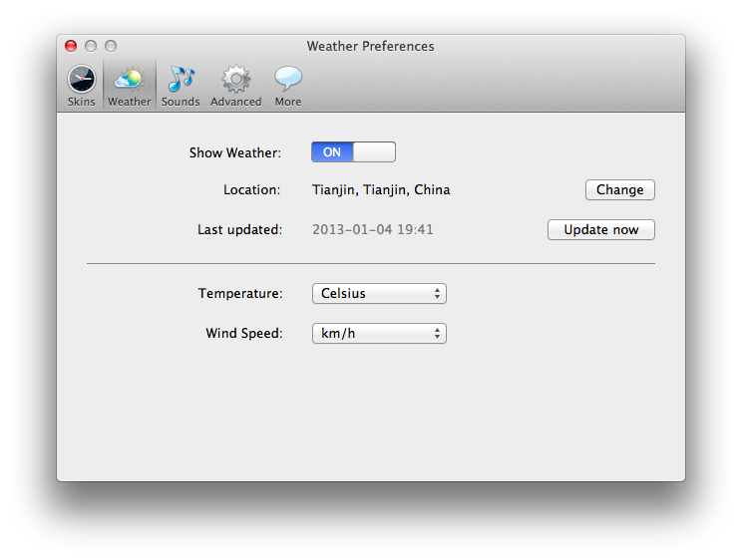Toggle the Show Weather switch off
Viewport: 742px width, 560px height.
[353, 151]
